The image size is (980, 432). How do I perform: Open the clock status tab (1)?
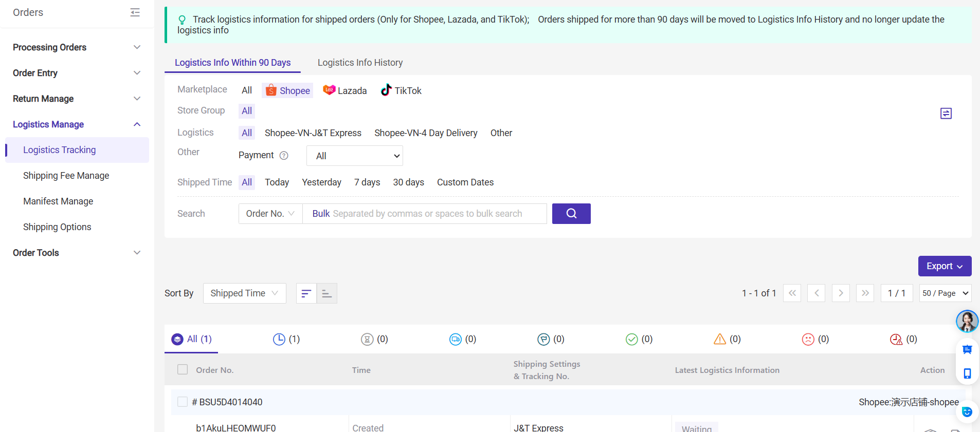click(286, 339)
